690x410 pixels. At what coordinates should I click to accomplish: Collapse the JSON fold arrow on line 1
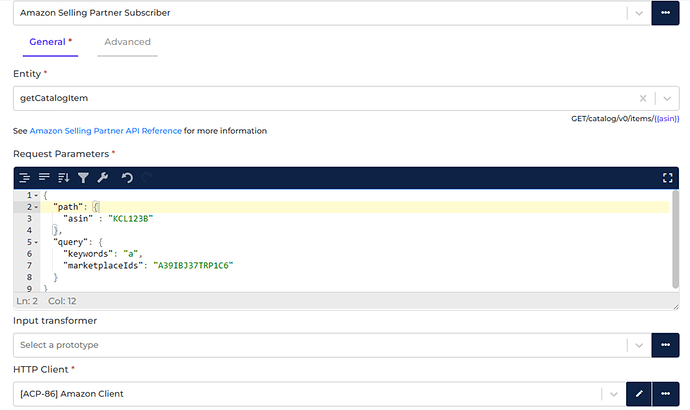pos(36,195)
